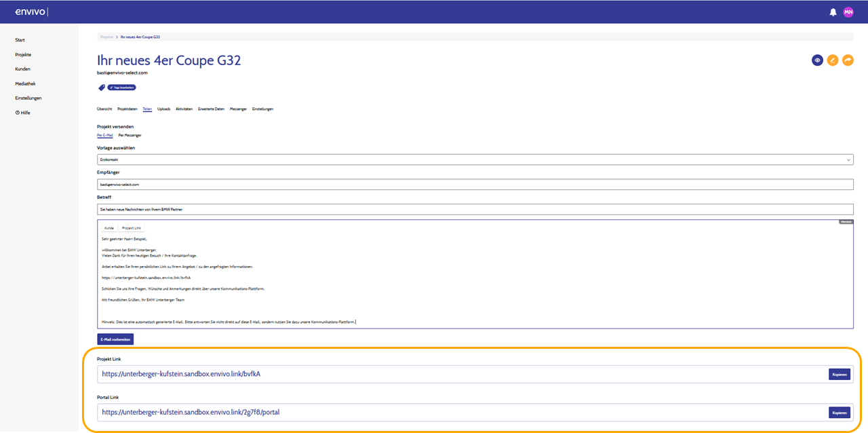Image resolution: width=868 pixels, height=433 pixels.
Task: Open the notifications bell
Action: pyautogui.click(x=833, y=12)
